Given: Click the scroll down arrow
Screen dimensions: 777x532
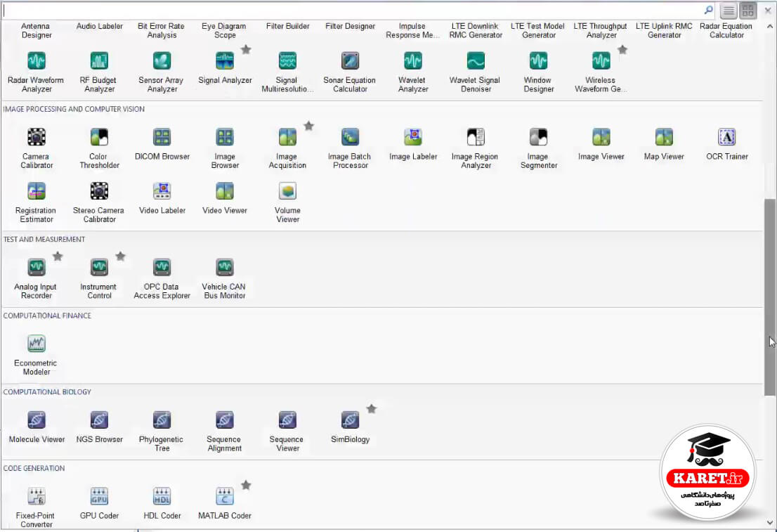Looking at the screenshot, I should point(769,523).
